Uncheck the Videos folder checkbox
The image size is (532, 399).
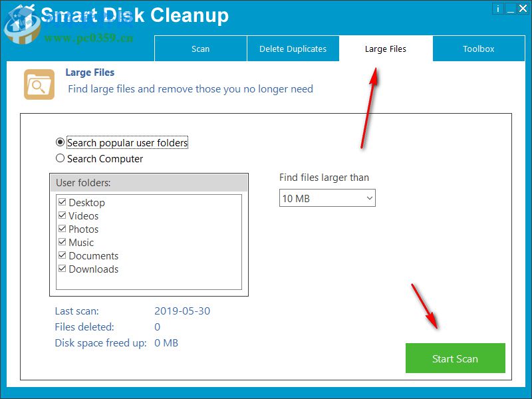[63, 215]
